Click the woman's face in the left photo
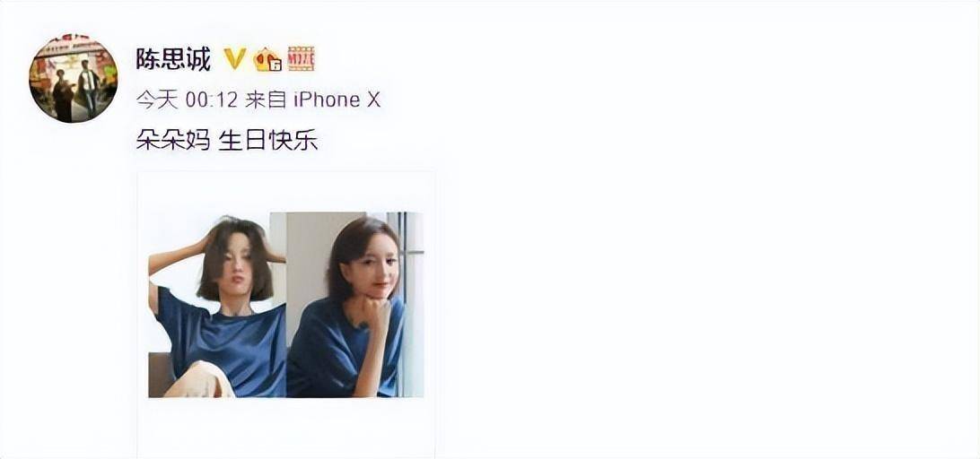Image resolution: width=980 pixels, height=459 pixels. (x=238, y=263)
